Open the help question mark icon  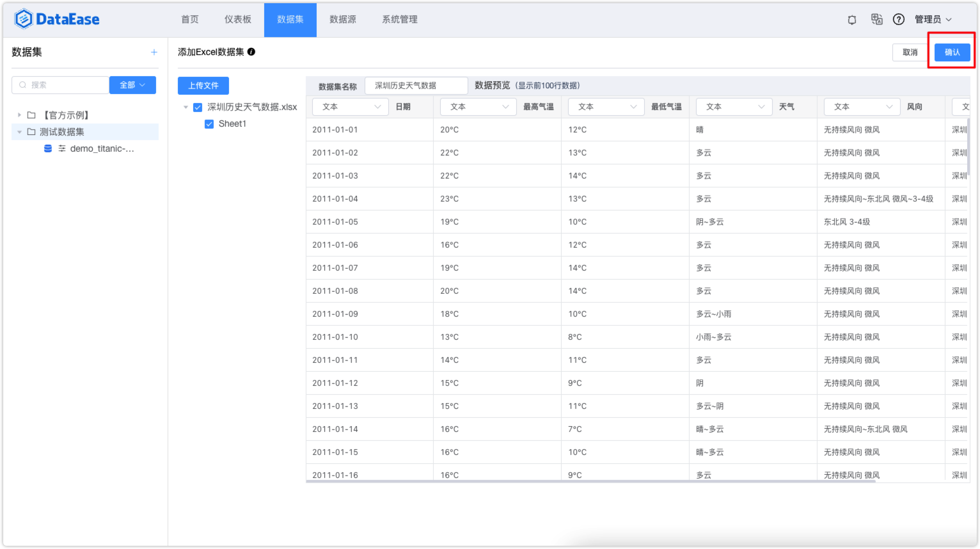click(x=898, y=19)
